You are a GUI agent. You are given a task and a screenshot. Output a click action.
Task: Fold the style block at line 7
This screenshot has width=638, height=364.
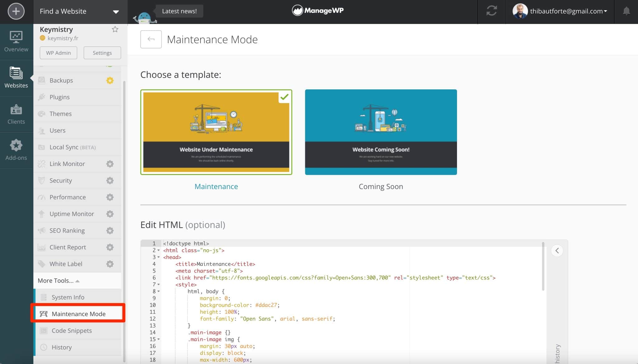tap(159, 285)
